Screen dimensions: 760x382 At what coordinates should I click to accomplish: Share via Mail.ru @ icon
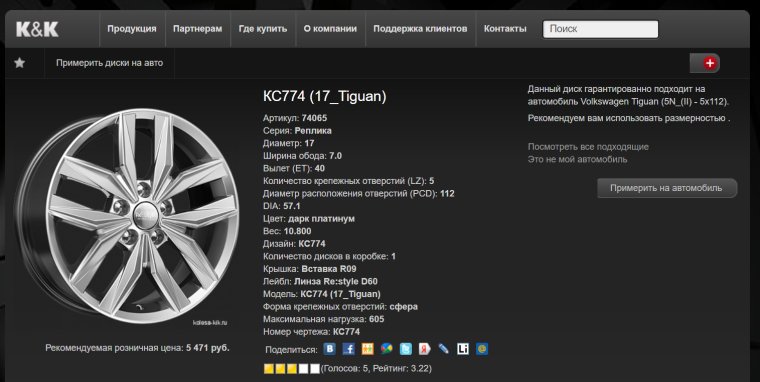pyautogui.click(x=482, y=349)
